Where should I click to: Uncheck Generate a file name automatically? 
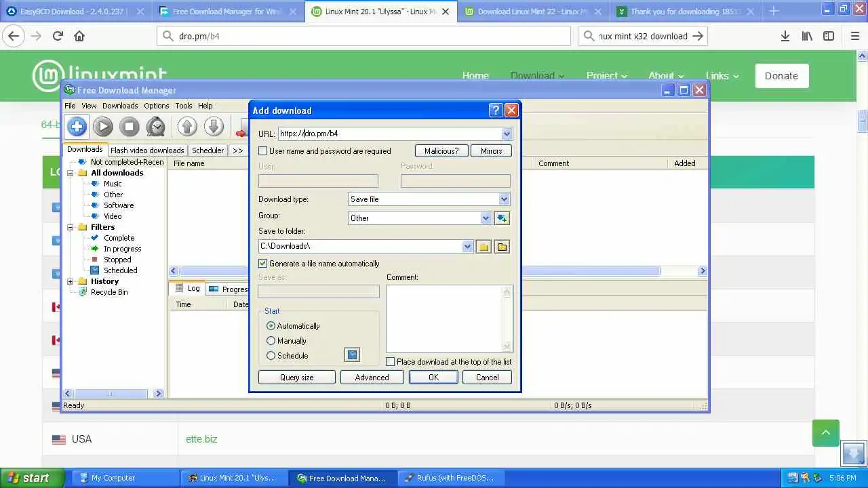pos(263,264)
